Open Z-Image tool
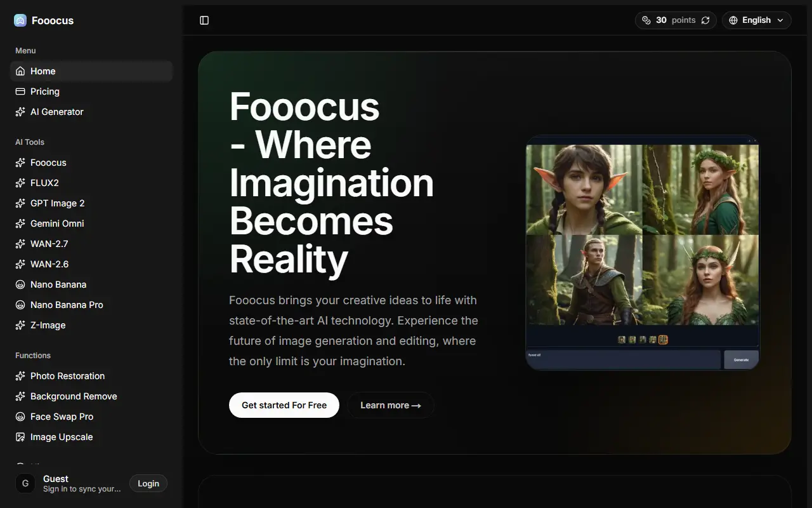The height and width of the screenshot is (508, 812). tap(91, 325)
